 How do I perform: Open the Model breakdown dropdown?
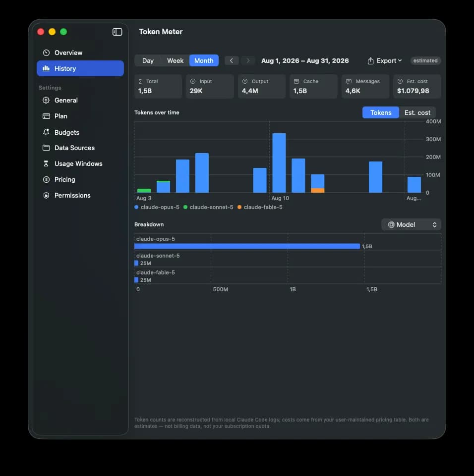(411, 225)
